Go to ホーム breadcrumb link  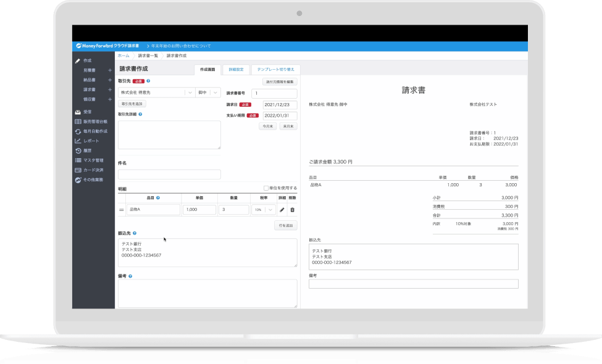coord(123,56)
